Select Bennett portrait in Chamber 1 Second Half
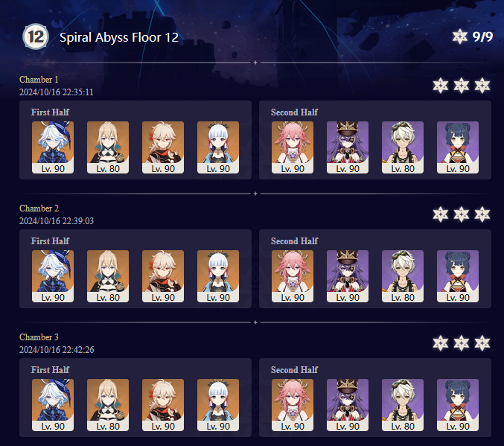504x446 pixels. click(x=403, y=147)
